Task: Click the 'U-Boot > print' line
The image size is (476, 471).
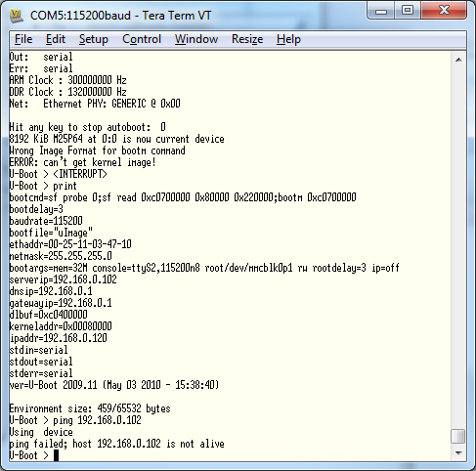Action: 43,186
